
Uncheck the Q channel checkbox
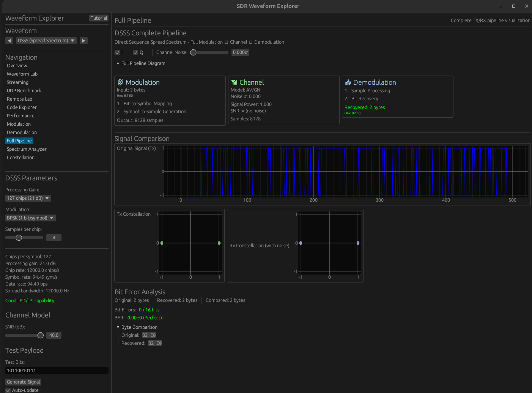click(135, 52)
